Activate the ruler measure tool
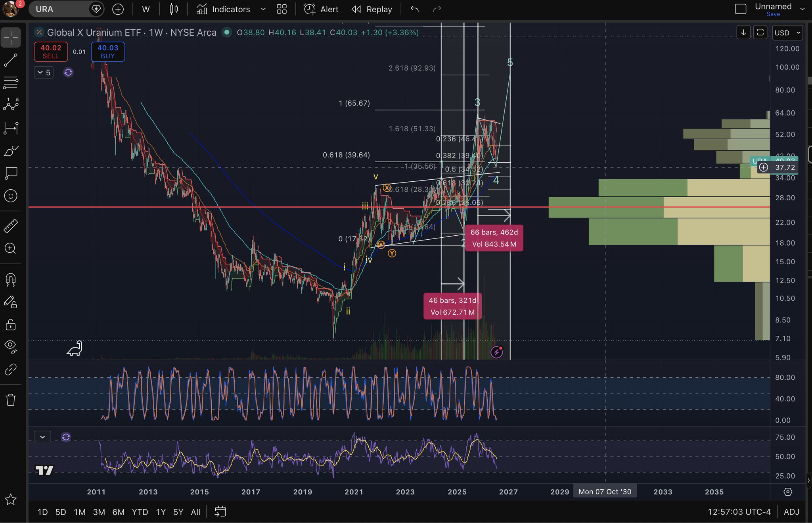This screenshot has height=523, width=812. coord(11,226)
